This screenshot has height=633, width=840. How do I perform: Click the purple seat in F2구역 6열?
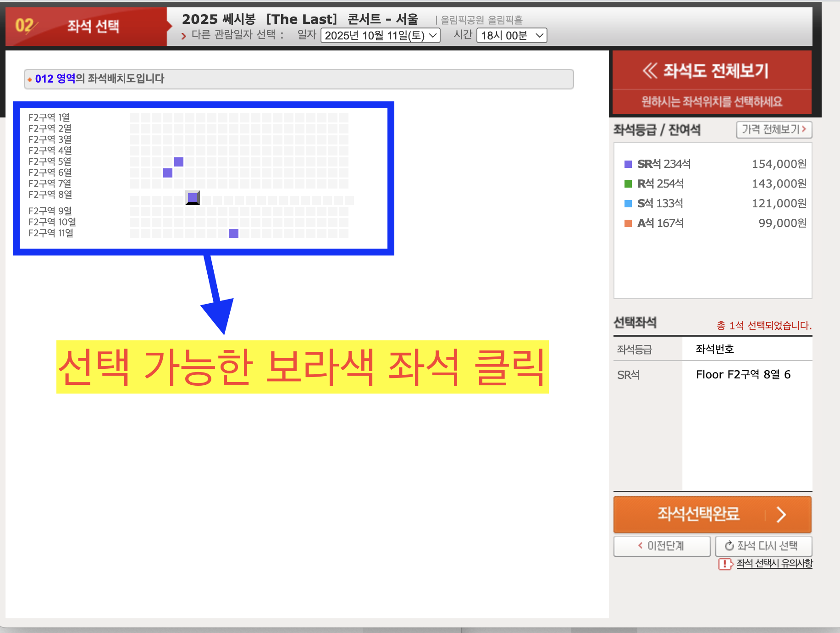[168, 172]
